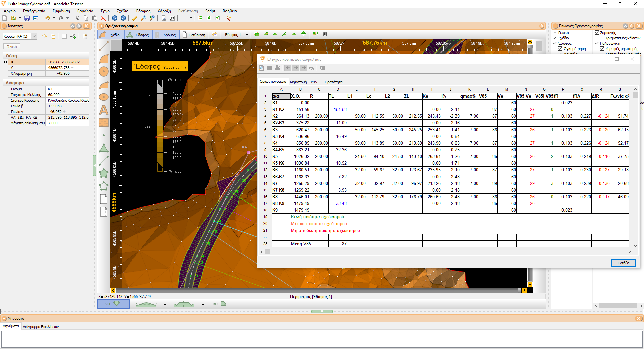Open the Διάγραμμα Επικλίσεων tab
The height and width of the screenshot is (349, 644).
coord(41,326)
